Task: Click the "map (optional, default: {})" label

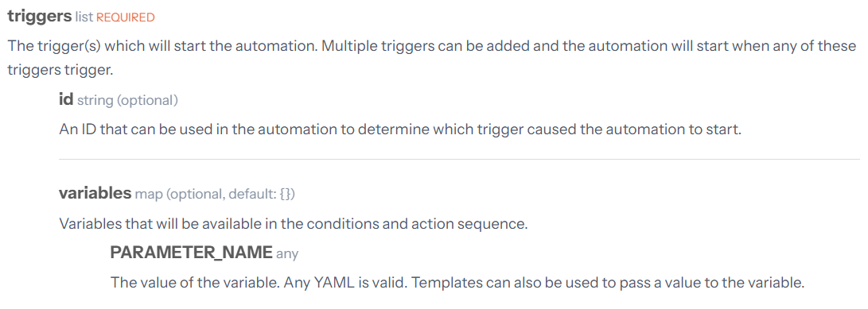Action: (x=215, y=194)
